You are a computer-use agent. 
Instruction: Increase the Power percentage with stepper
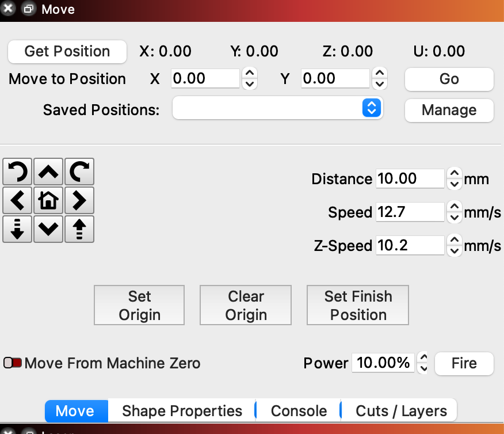[x=424, y=358]
